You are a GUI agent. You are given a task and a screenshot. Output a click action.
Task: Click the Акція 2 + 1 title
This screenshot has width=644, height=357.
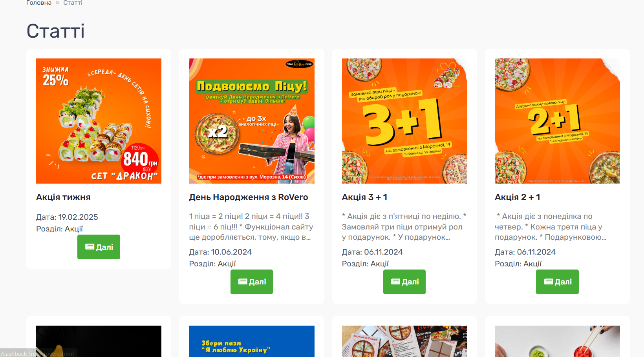coord(518,197)
